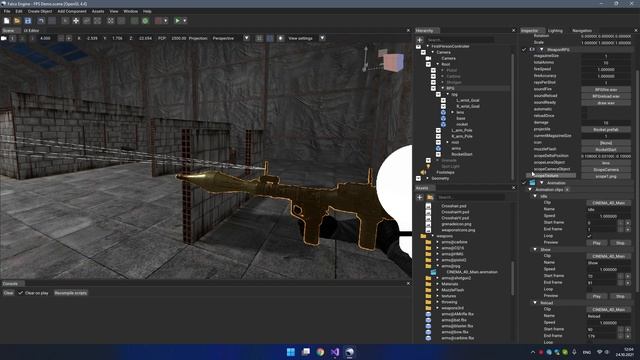Screen dimensions: 640x360
Task: Click the add object plus icon in Hierarchy
Action: (420, 40)
